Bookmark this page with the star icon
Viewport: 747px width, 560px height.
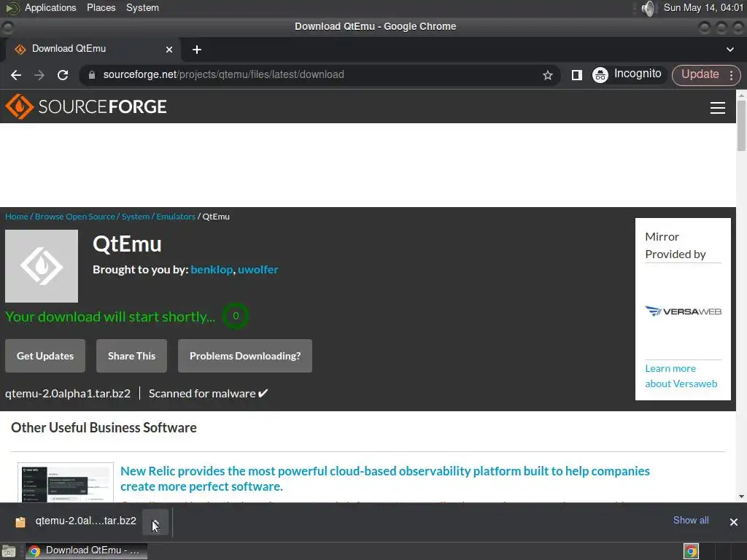point(548,75)
